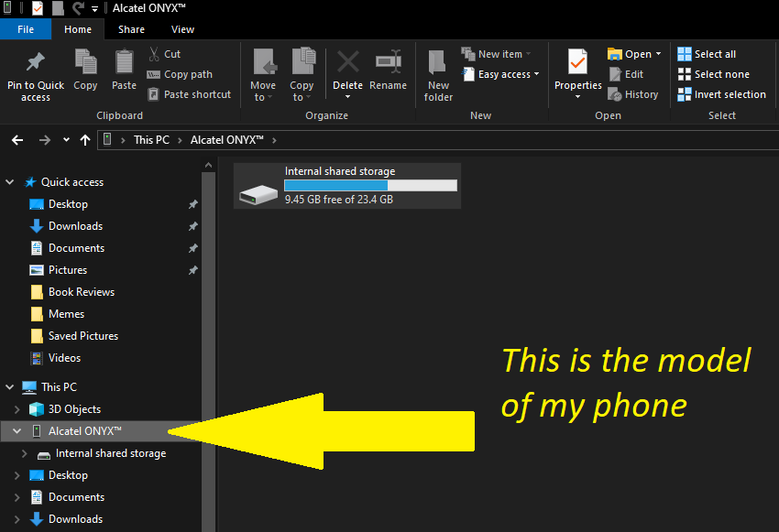Click the Copy path ribbon item
The width and height of the screenshot is (779, 532).
coord(180,73)
